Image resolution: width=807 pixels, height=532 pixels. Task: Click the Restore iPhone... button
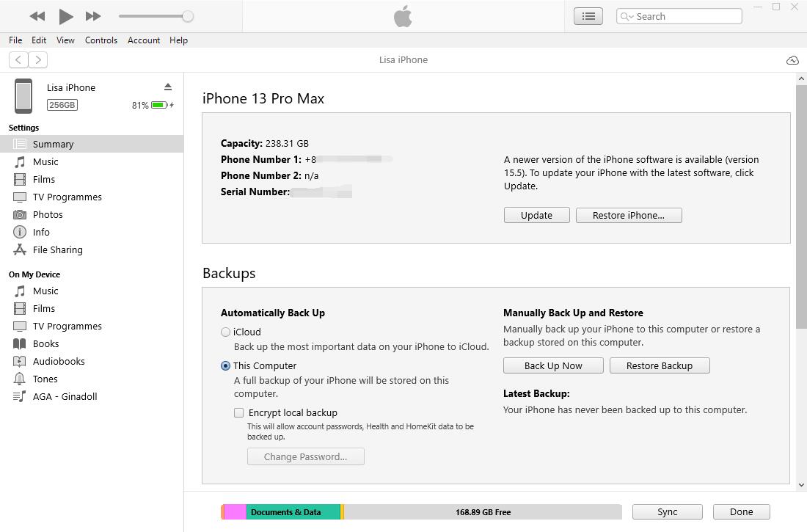[x=629, y=215]
